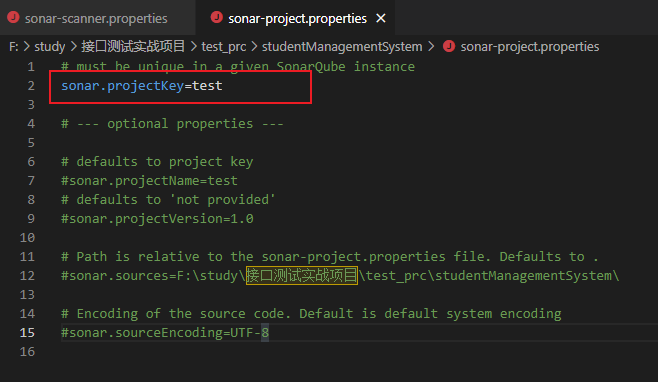
Task: Open the F: drive breadcrumb
Action: 13,46
